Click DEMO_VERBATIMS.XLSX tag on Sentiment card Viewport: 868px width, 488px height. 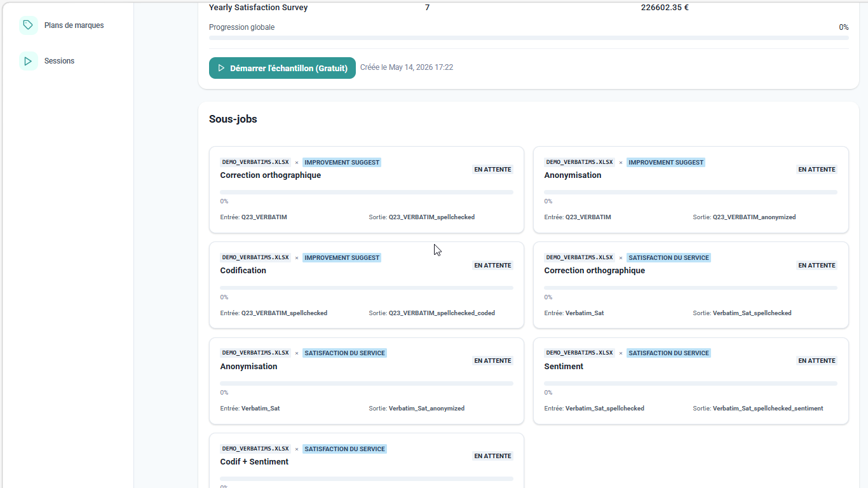[580, 353]
